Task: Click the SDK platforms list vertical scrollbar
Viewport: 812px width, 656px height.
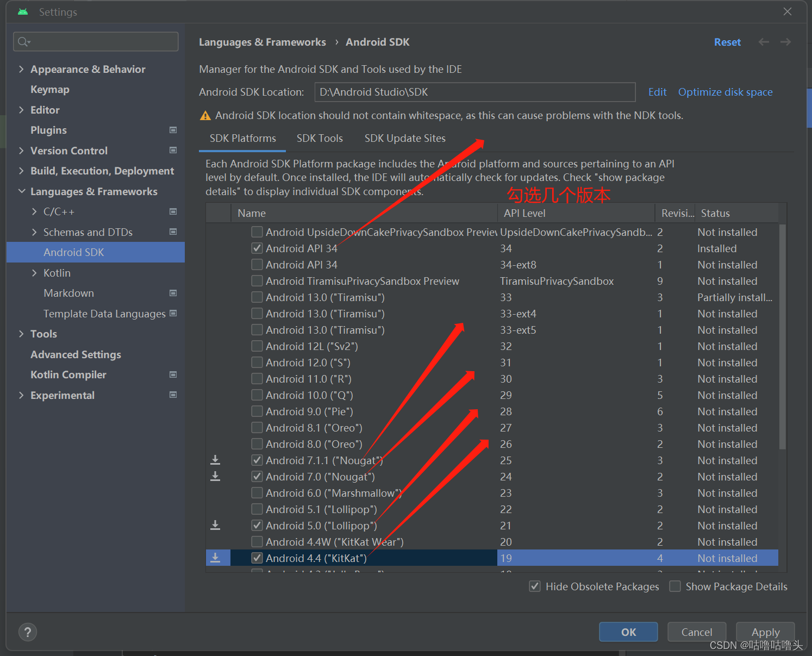Action: pos(783,337)
